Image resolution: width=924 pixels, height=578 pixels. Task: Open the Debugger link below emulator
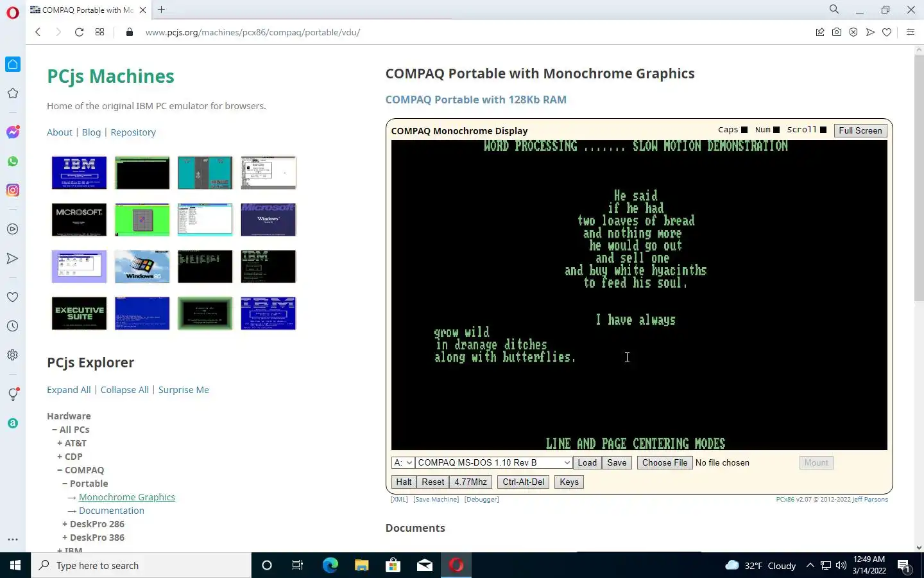tap(481, 500)
